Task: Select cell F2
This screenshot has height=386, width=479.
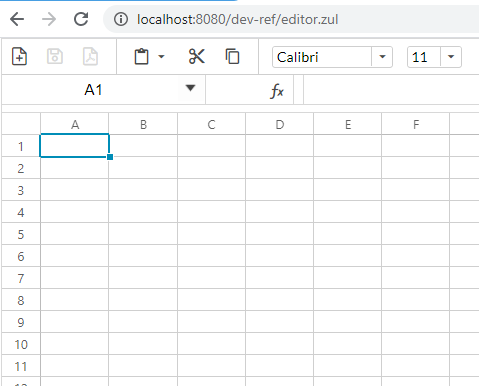Action: click(416, 168)
